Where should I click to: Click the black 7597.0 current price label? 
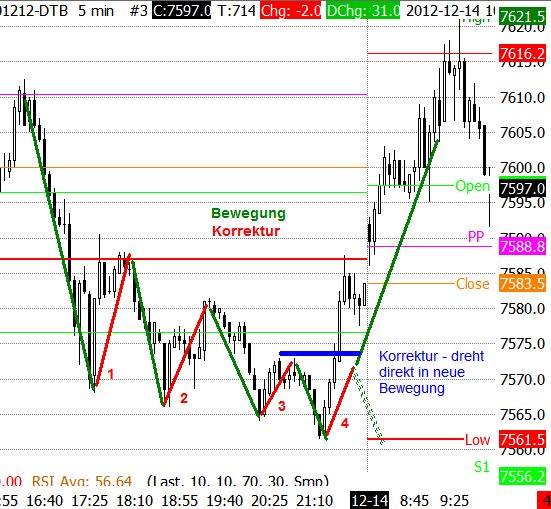point(522,188)
